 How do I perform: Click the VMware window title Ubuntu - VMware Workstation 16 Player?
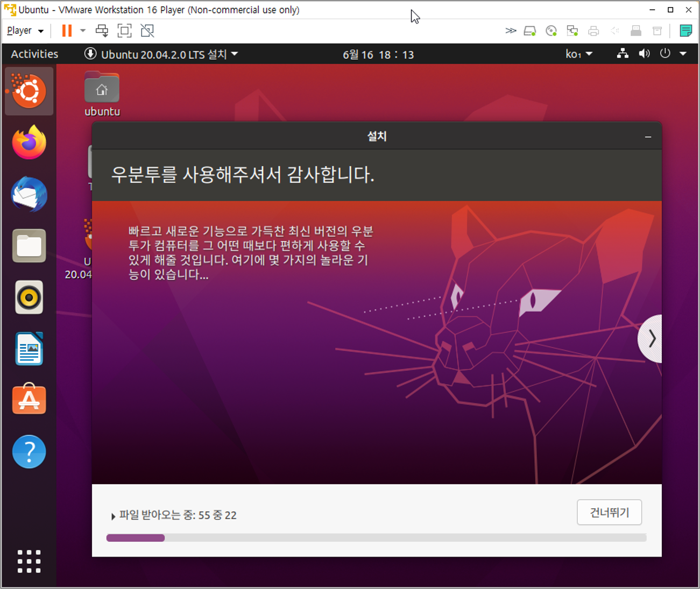point(159,10)
